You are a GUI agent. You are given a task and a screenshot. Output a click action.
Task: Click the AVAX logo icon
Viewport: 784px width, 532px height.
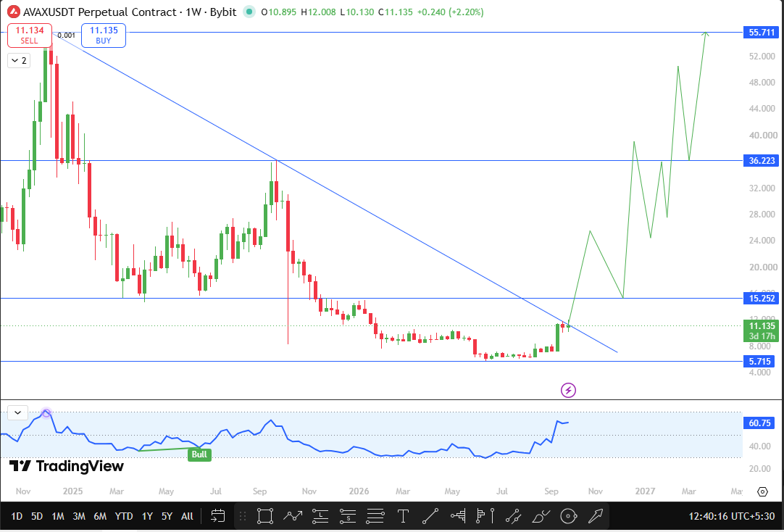tap(14, 12)
